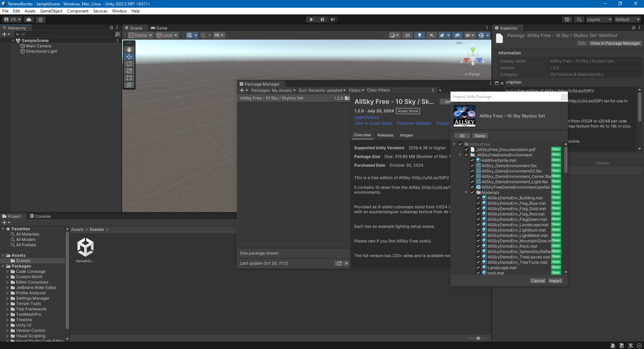Switch to the Console tab
The width and height of the screenshot is (644, 349).
(x=40, y=216)
